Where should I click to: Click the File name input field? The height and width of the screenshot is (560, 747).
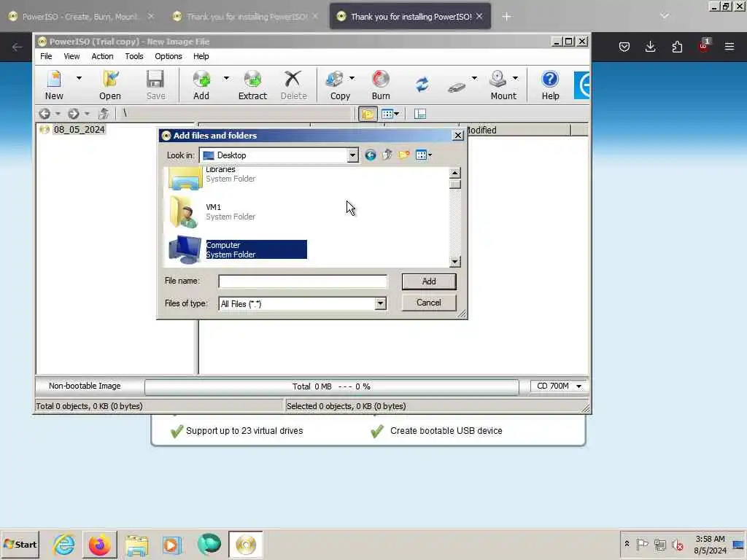coord(303,281)
